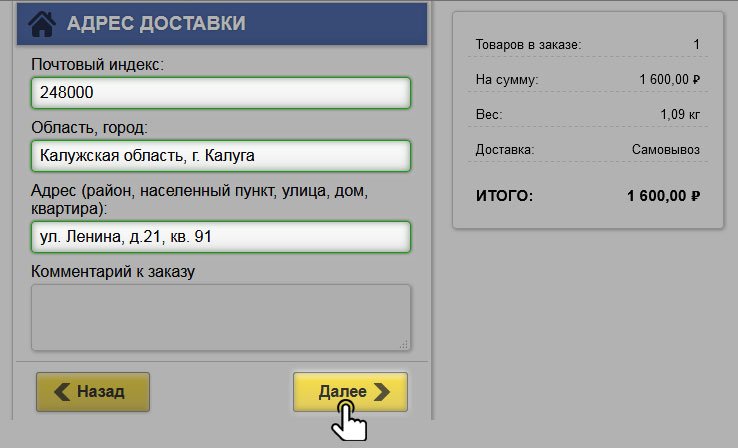Select the address field containing ул. Ленина
Viewport: 738px width, 448px height.
tap(220, 237)
